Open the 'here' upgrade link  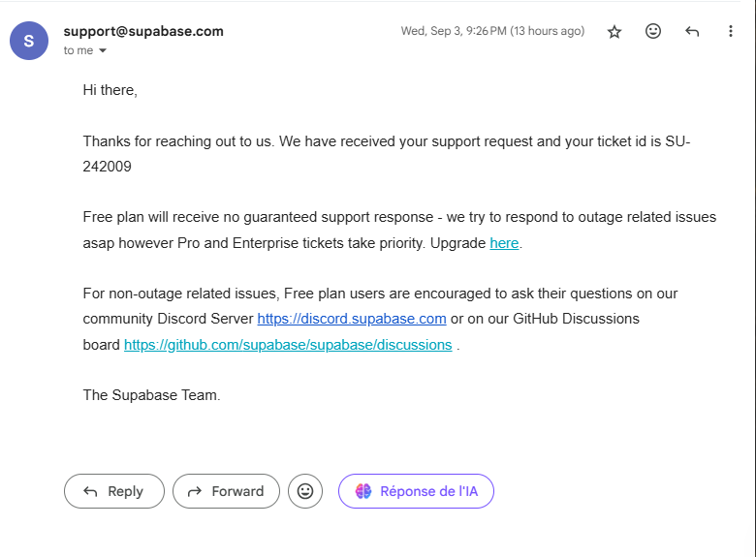tap(504, 243)
